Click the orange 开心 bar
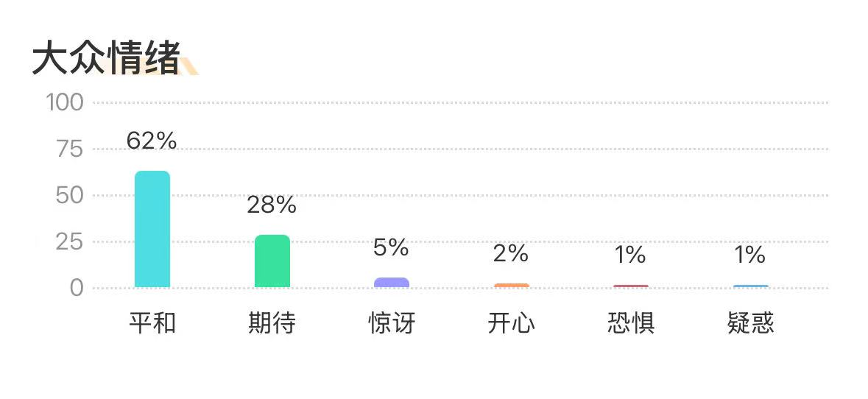 pyautogui.click(x=511, y=285)
